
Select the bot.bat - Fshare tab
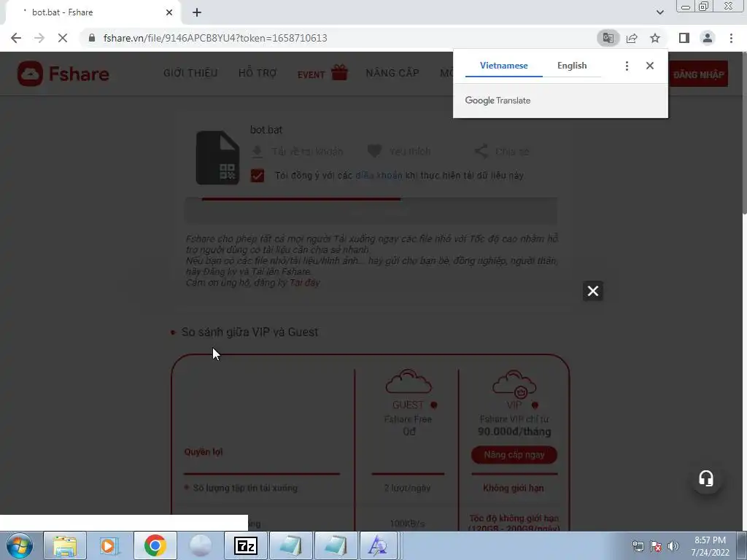coord(93,12)
